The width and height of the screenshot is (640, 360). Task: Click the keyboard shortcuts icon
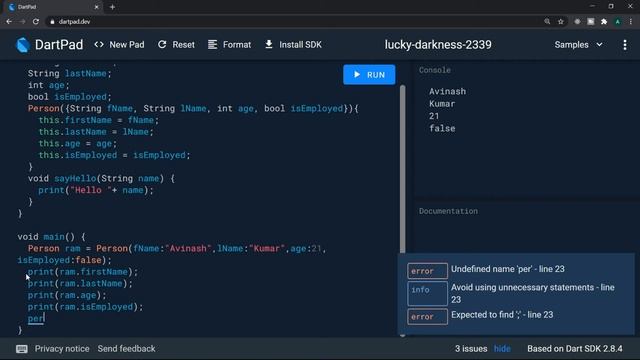[22, 349]
